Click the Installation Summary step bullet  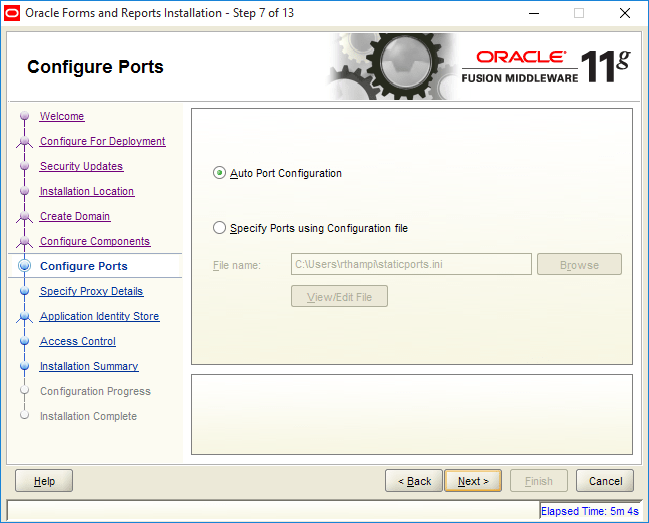point(24,366)
